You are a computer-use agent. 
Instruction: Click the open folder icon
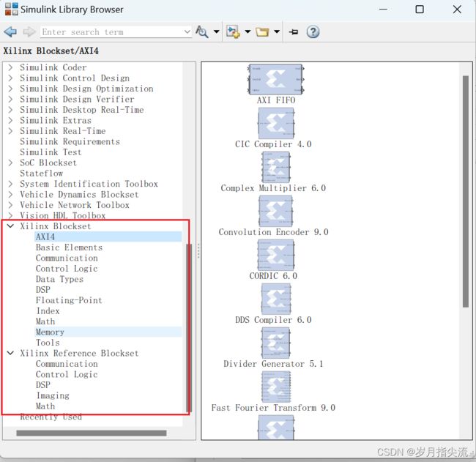(x=262, y=31)
